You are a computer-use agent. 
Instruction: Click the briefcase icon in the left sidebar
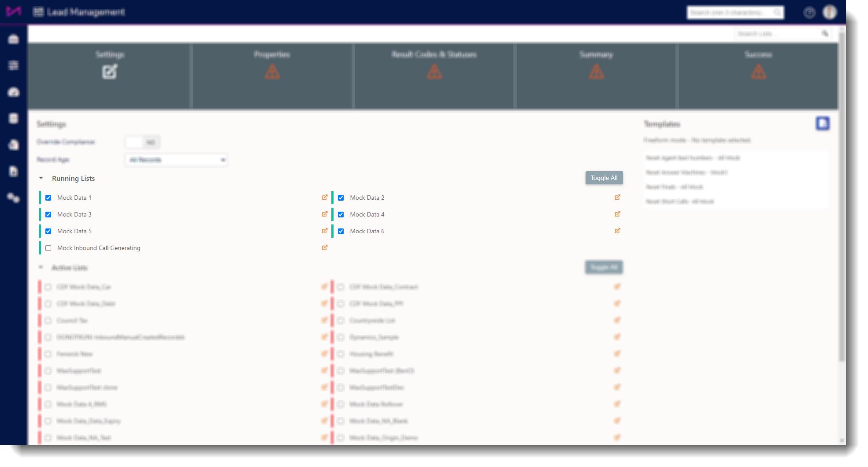click(x=14, y=39)
